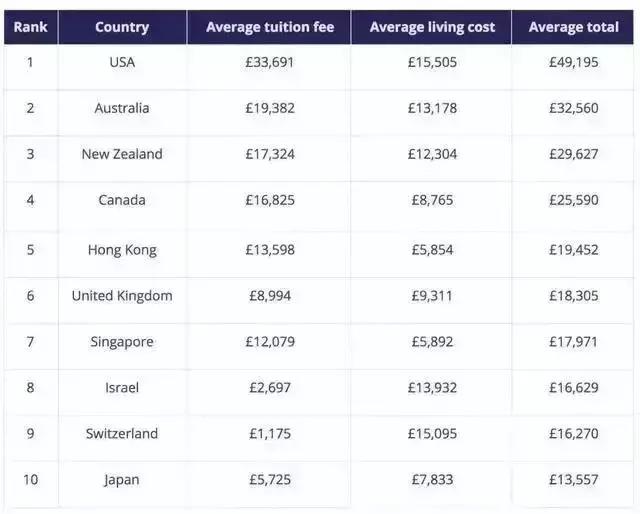Image resolution: width=640 pixels, height=514 pixels.
Task: Select the United Kingdom cell
Action: click(122, 296)
